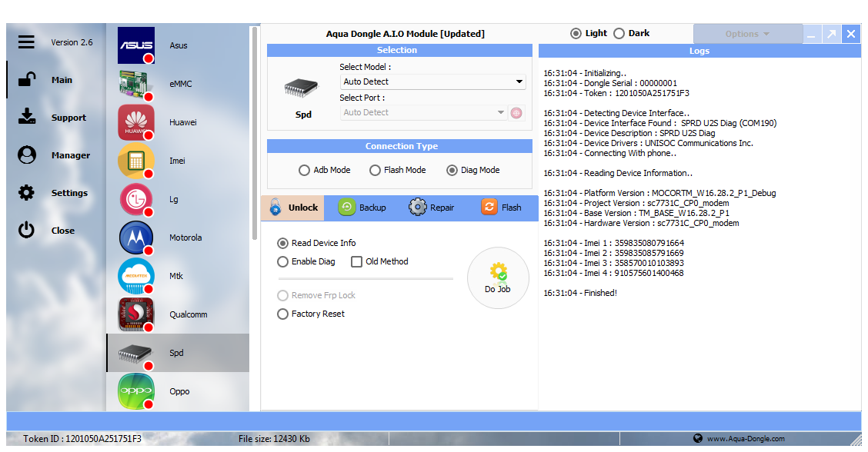Click the Close power icon
The width and height of the screenshot is (868, 452).
26,230
